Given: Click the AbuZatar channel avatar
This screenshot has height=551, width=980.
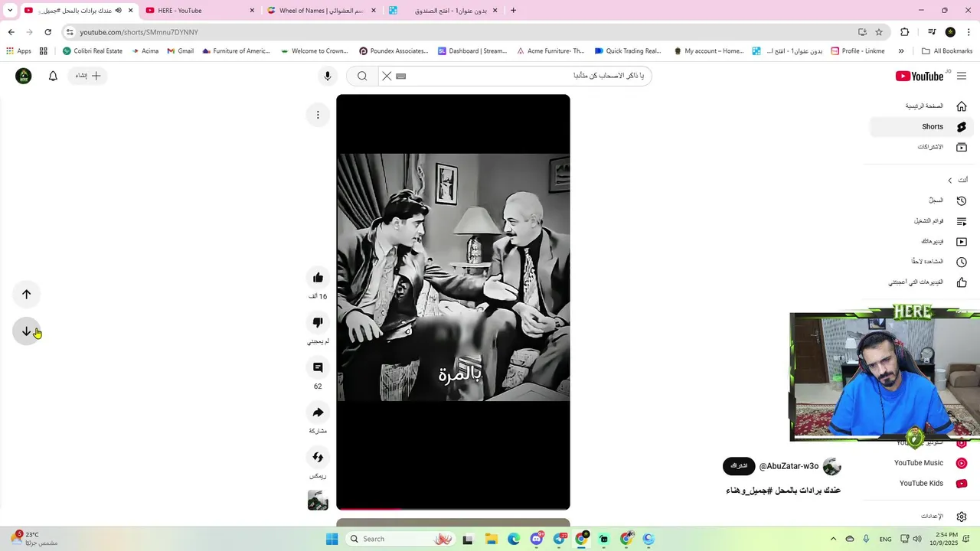Looking at the screenshot, I should [x=832, y=466].
